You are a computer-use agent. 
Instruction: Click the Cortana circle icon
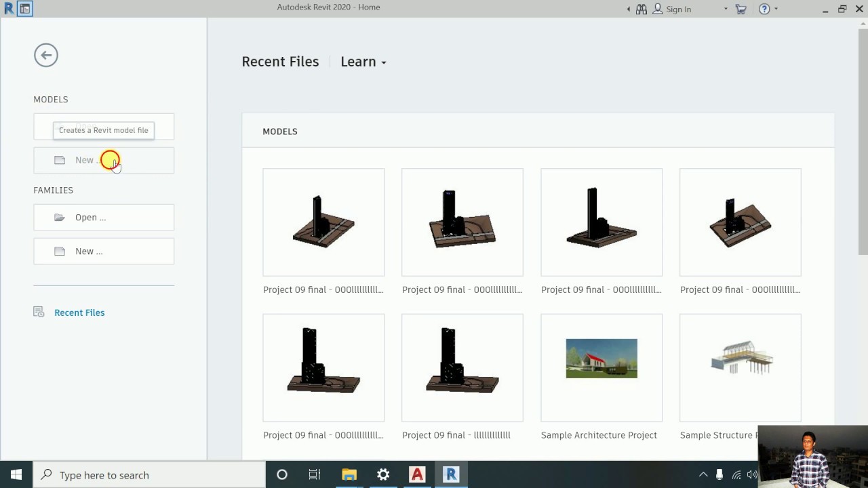pyautogui.click(x=282, y=475)
